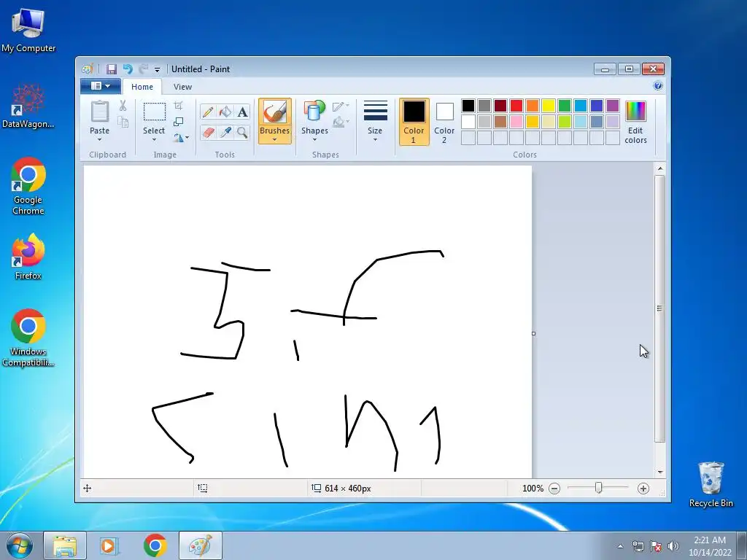Click the vertical scrollbar up arrow
This screenshot has width=747, height=560.
click(x=659, y=168)
